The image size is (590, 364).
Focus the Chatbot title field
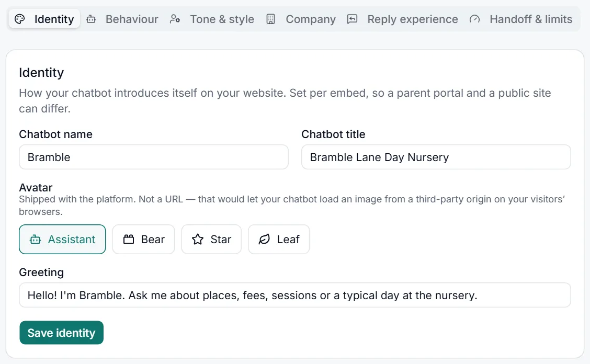tap(436, 157)
